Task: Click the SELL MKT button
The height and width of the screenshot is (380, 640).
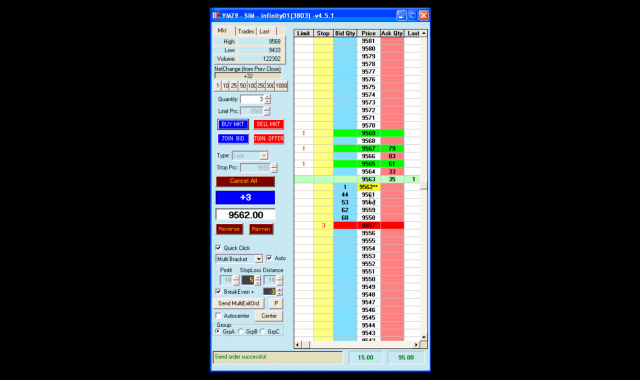Action: point(268,124)
